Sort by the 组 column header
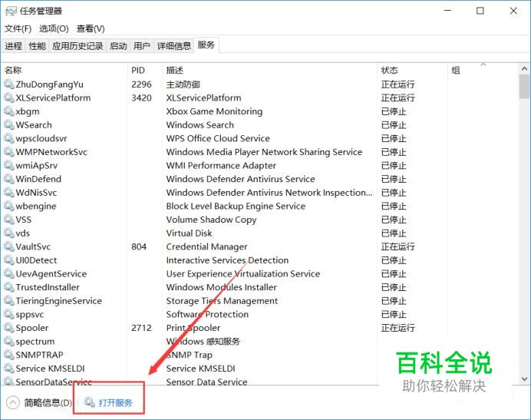 click(x=483, y=70)
